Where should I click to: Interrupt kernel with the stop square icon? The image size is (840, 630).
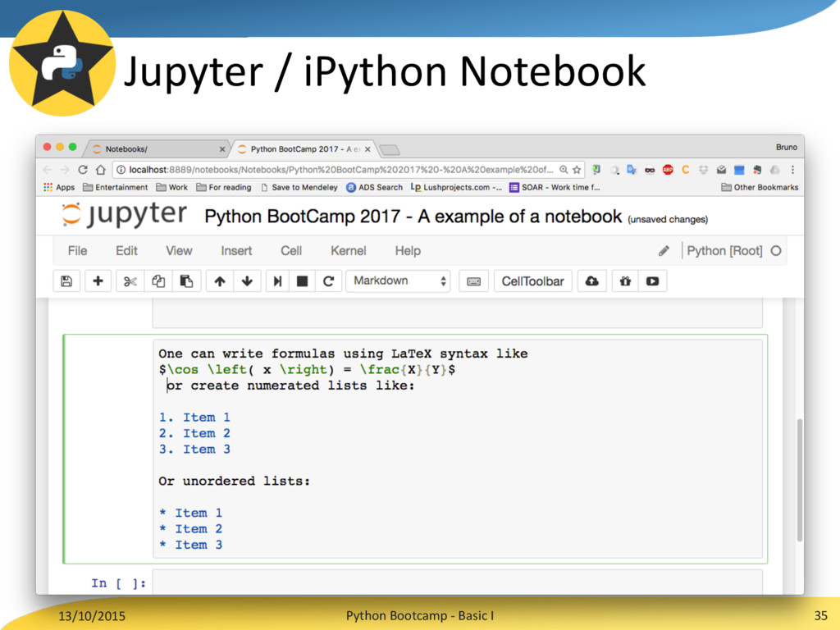[302, 281]
